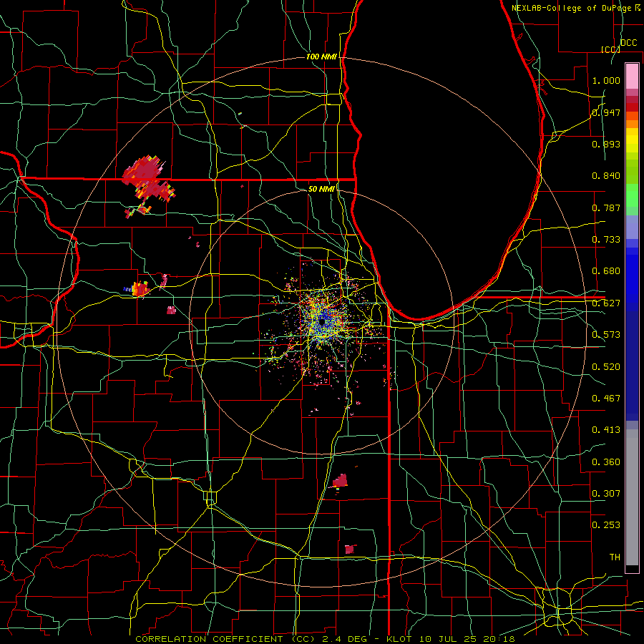Click the NEXLAB-College of DuPage credit text
The image size is (644, 644).
(577, 8)
